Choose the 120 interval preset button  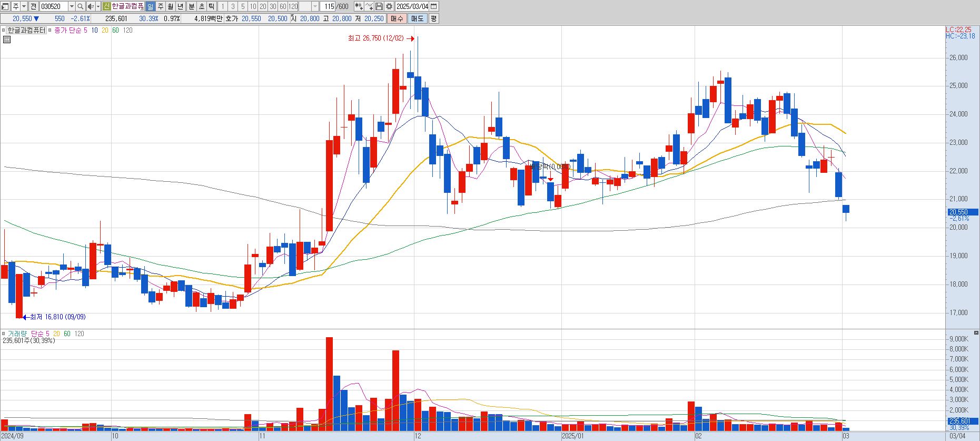(x=293, y=6)
